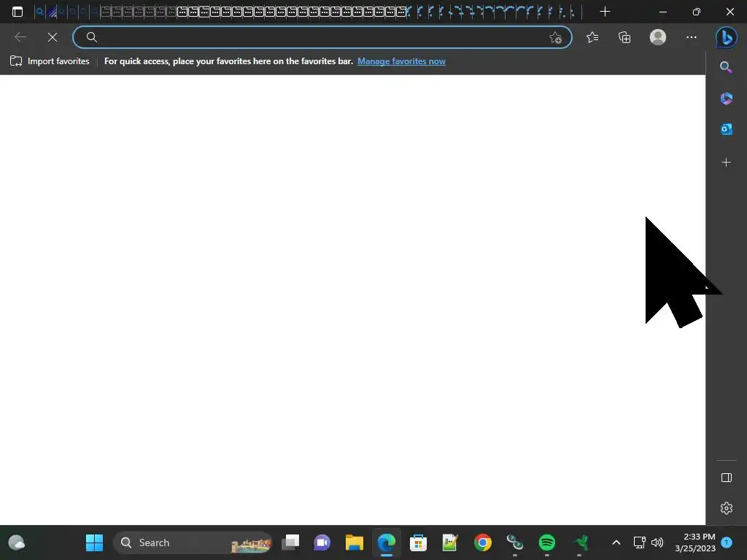Show hidden system tray icons

tap(616, 542)
